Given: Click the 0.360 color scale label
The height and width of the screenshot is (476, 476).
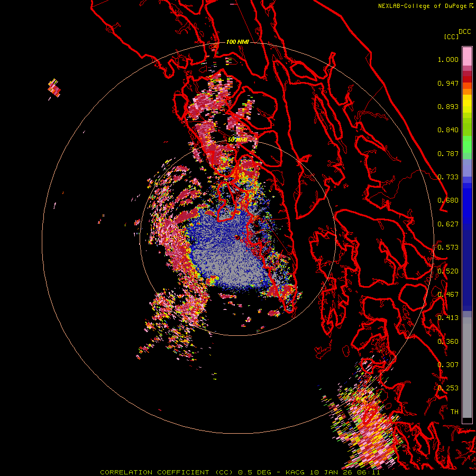Looking at the screenshot, I should tap(448, 342).
